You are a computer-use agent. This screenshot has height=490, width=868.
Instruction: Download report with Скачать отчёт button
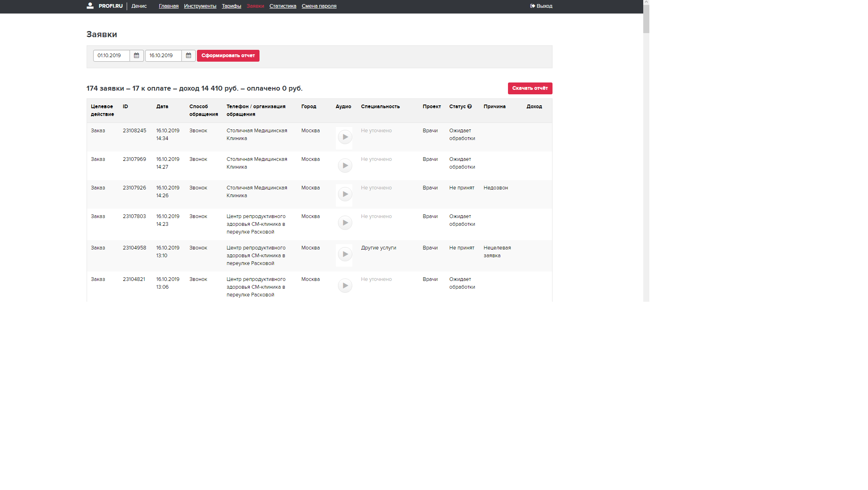(x=530, y=88)
